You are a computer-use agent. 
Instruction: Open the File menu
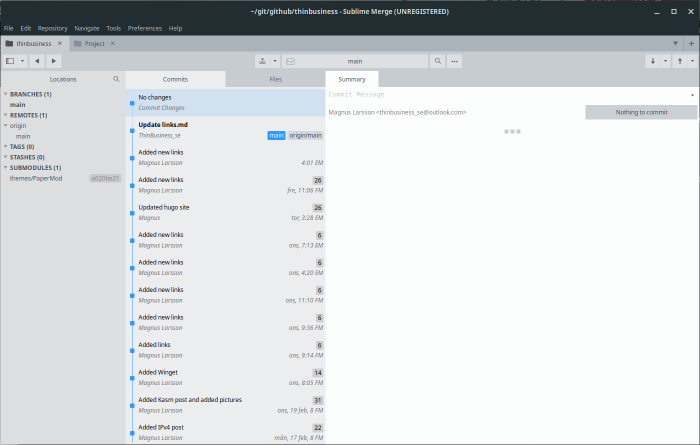(x=8, y=28)
